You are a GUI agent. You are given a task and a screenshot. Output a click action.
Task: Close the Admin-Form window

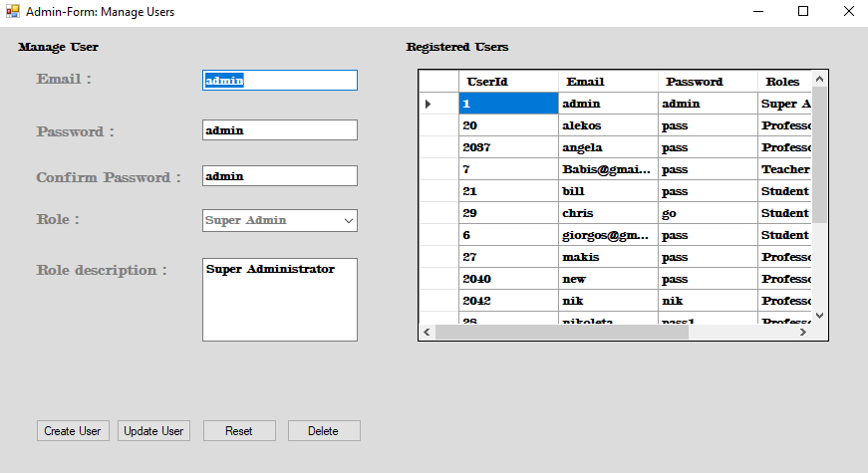[849, 11]
